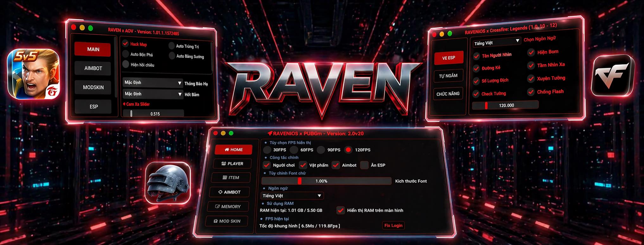Enable Hiện hồi chiêu option

coord(125,64)
